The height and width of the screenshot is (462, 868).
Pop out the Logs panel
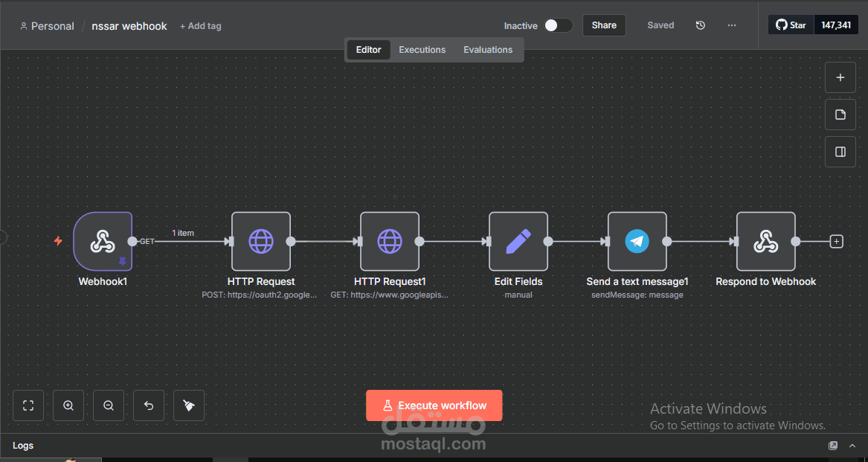(x=832, y=446)
